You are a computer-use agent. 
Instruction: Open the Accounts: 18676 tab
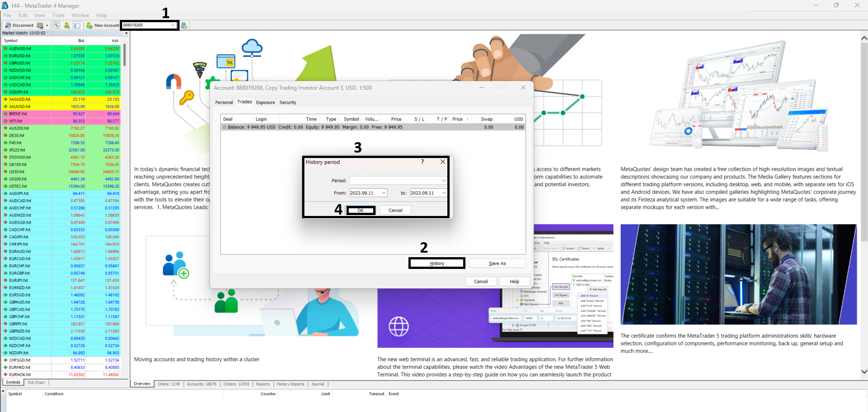tap(202, 384)
